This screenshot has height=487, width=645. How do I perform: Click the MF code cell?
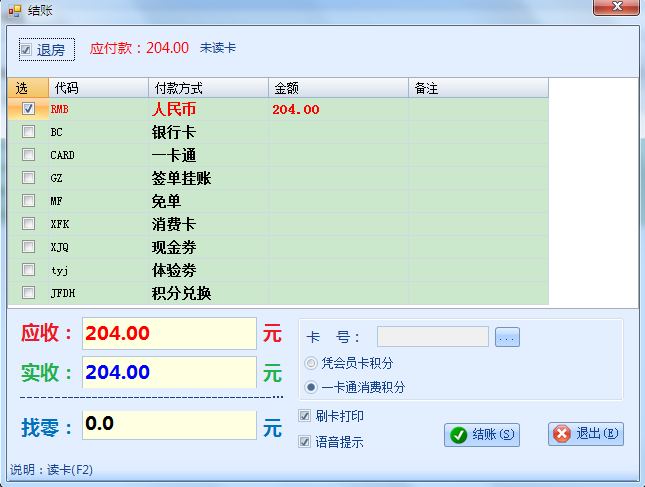[x=99, y=201]
